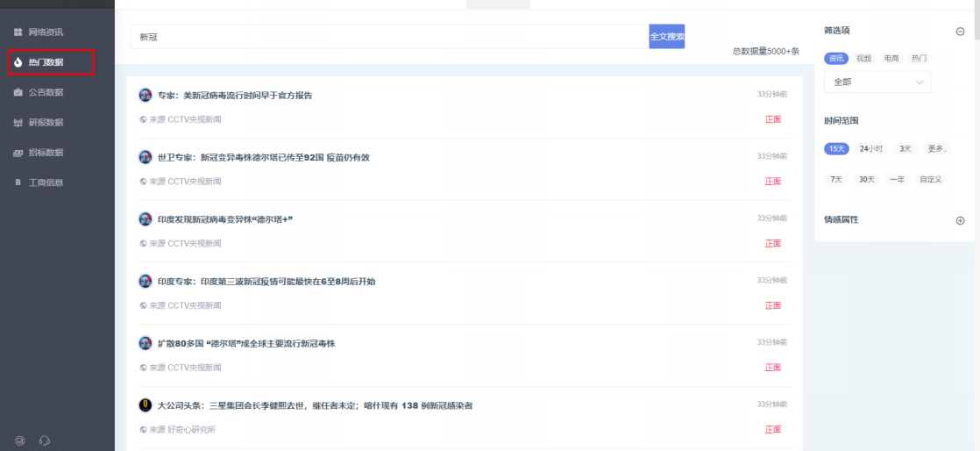Open article about 德尔塔 spreading to 92 countries
The height and width of the screenshot is (451, 980).
pos(263,157)
